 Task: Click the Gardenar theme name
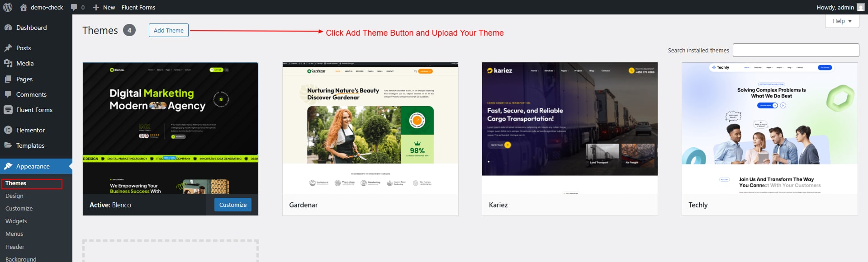coord(304,205)
